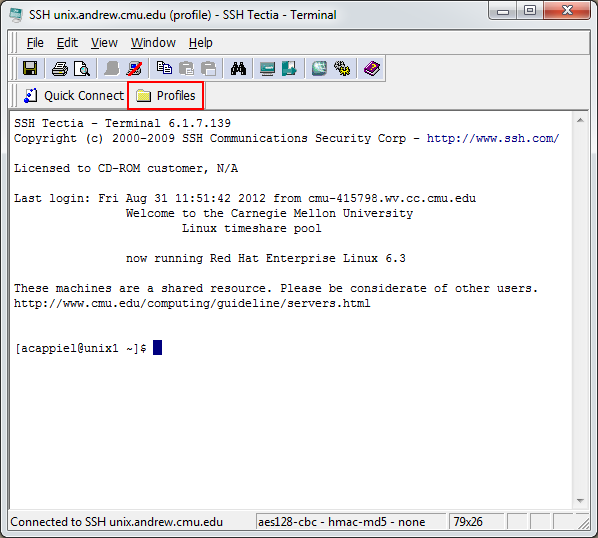The height and width of the screenshot is (538, 598).
Task: Open Print Preview from the toolbar
Action: pos(82,69)
